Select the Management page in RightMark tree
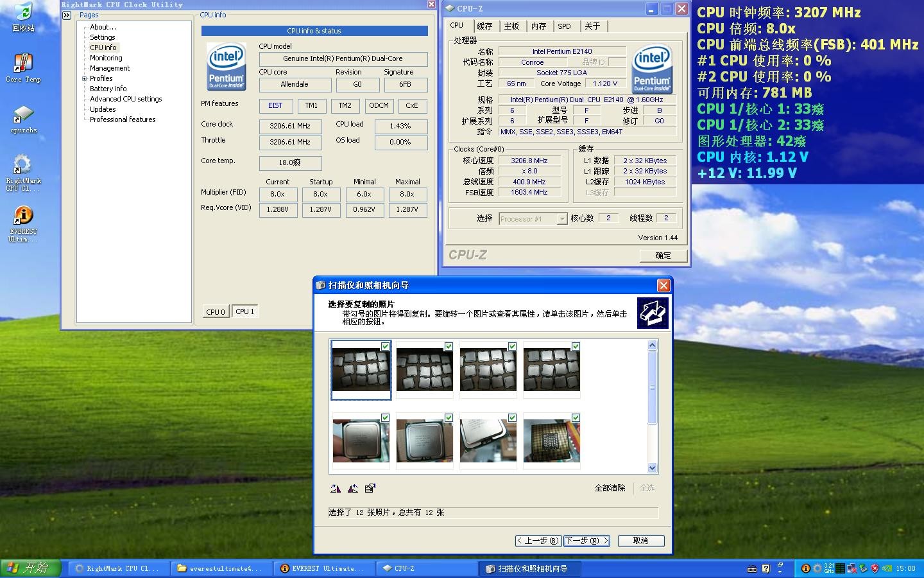This screenshot has width=924, height=578. 110,68
